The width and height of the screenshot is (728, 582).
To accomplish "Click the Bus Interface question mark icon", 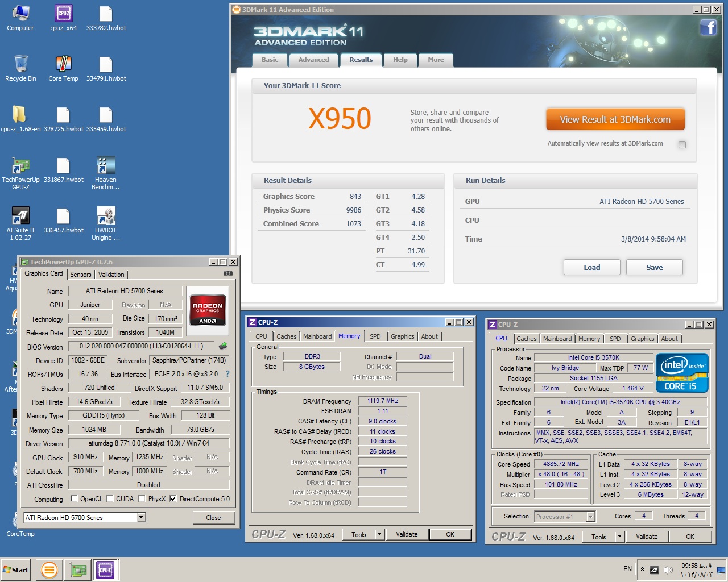I will click(227, 374).
